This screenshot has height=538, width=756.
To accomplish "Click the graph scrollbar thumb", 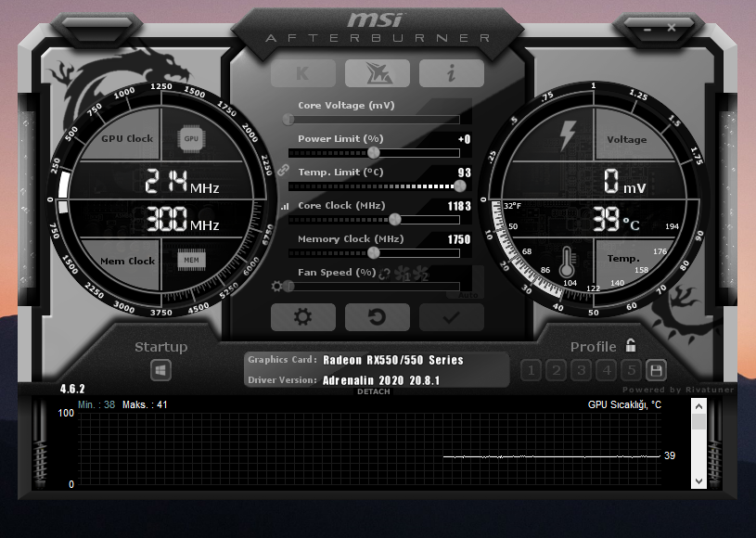I will tap(698, 422).
